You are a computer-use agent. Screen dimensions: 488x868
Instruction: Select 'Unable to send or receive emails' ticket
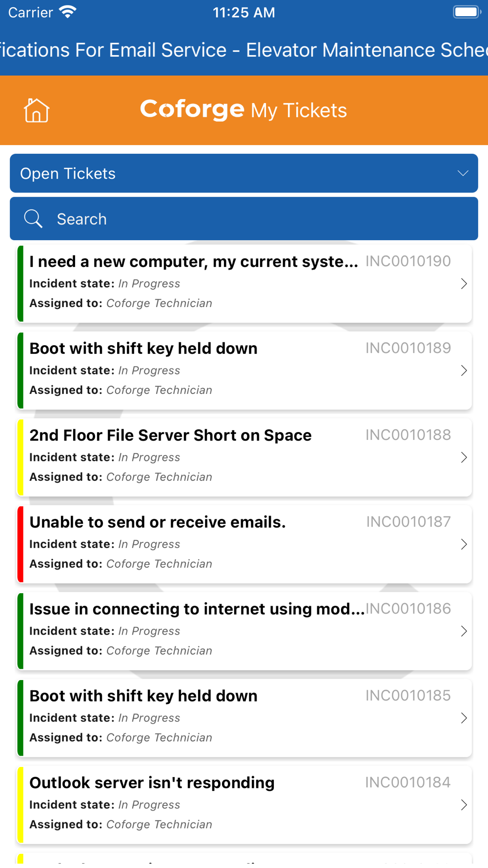point(244,544)
